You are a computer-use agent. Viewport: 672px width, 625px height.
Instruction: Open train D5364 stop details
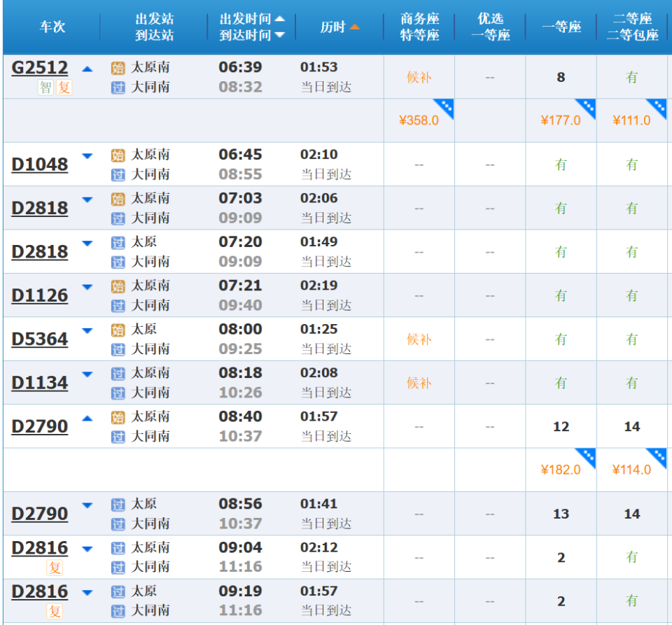(x=39, y=339)
